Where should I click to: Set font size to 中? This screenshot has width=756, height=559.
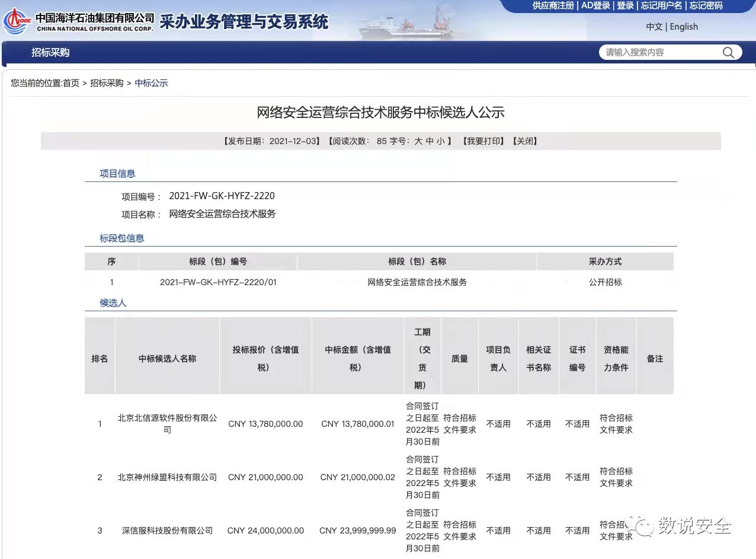(430, 141)
